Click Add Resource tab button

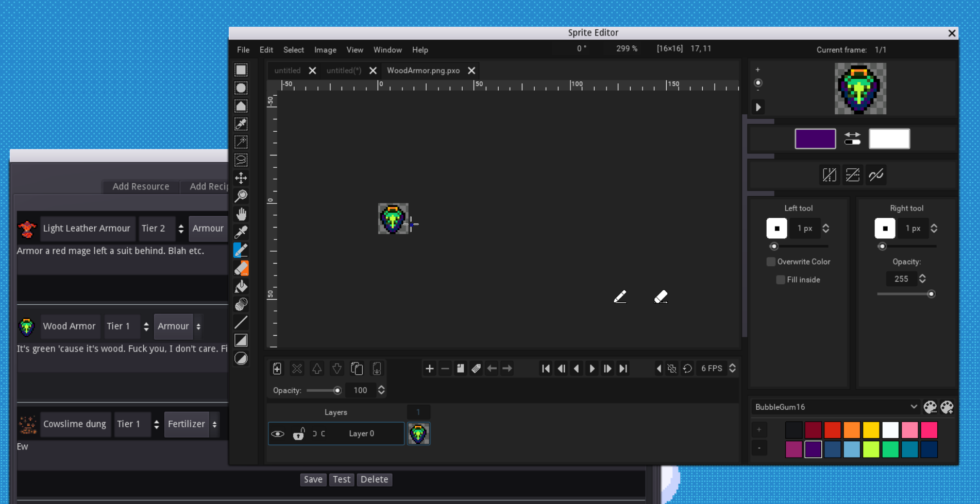click(x=141, y=186)
